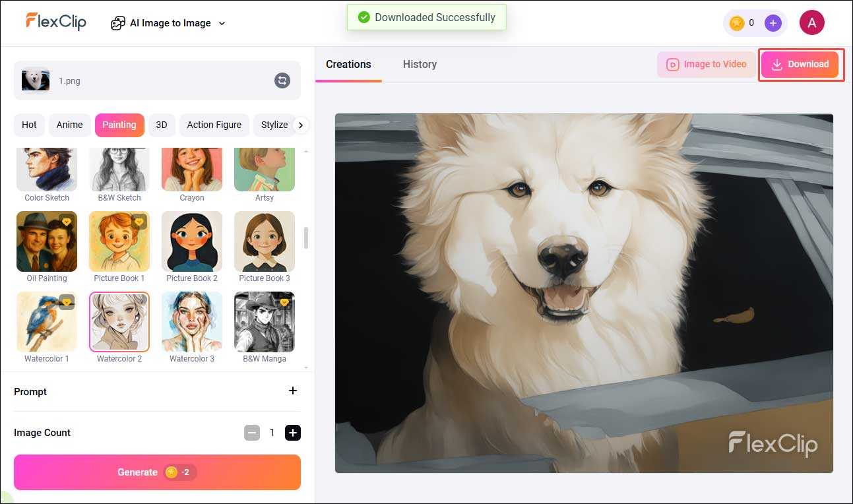Click the Image Count label

point(42,433)
